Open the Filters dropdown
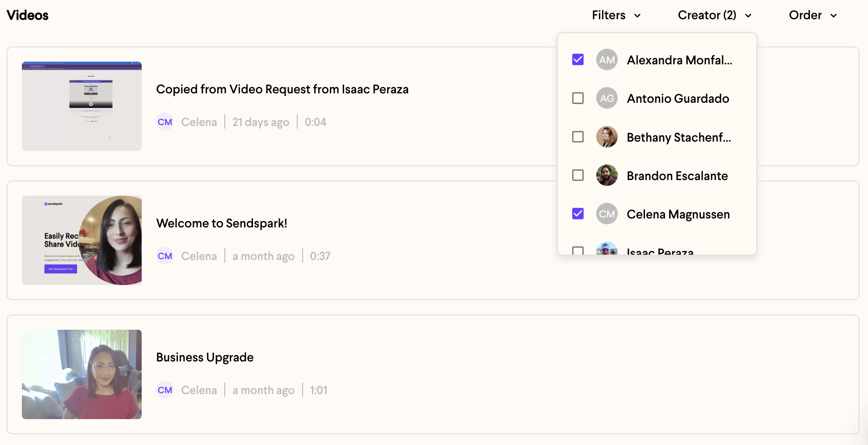The image size is (868, 445). point(616,15)
